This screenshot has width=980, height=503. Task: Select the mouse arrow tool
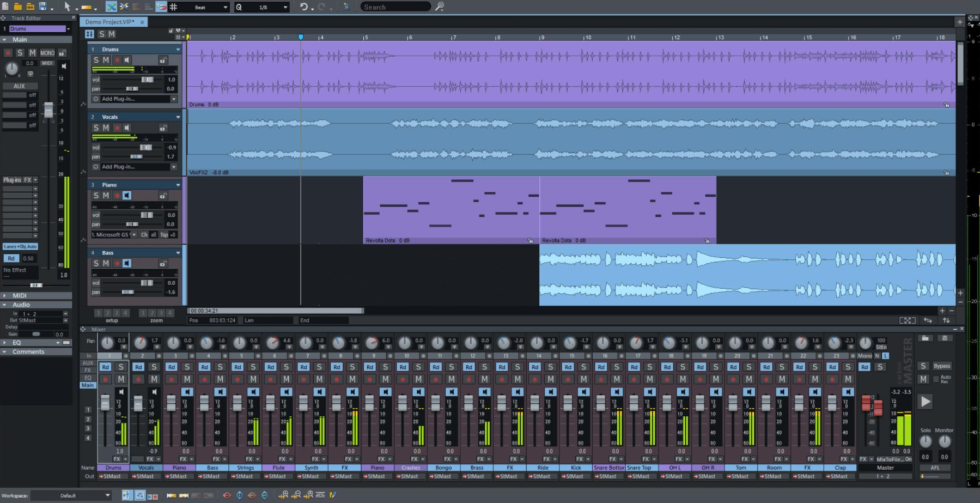pos(68,7)
